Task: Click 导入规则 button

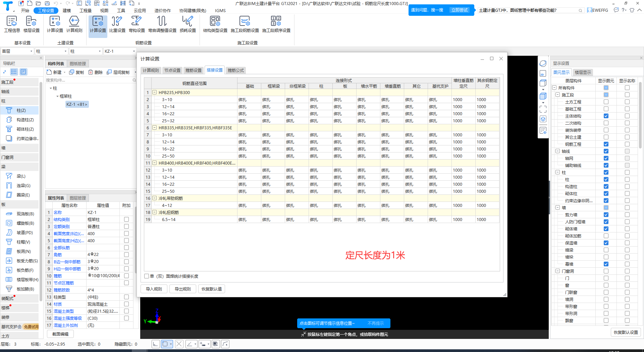Action: click(x=154, y=289)
